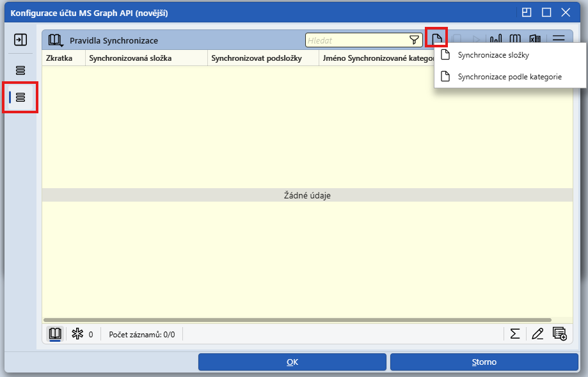Click the horizontal scrollbar of the grid
588x377 pixels.
point(298,320)
